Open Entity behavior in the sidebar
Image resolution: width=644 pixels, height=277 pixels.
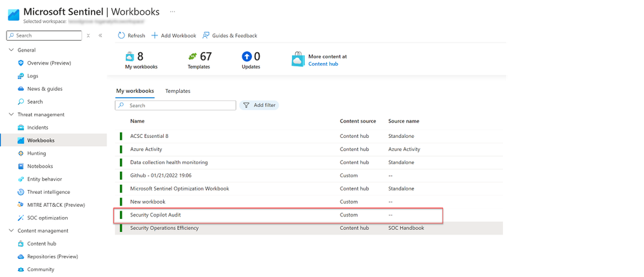point(44,179)
